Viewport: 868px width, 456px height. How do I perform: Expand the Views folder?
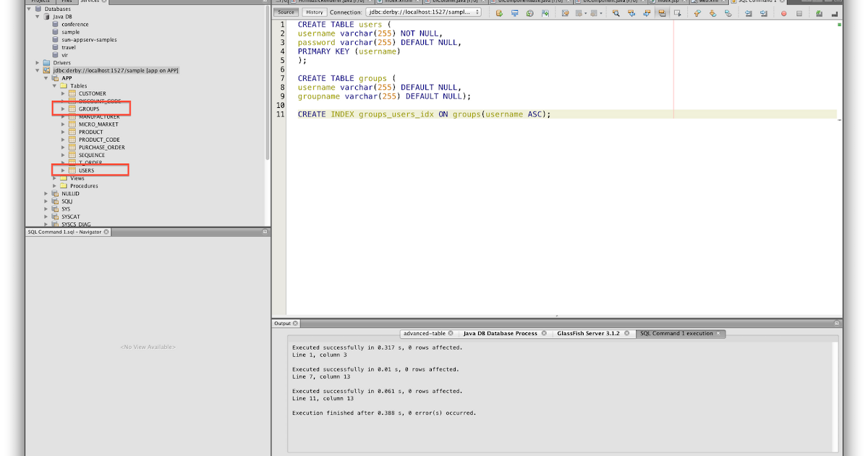point(54,178)
